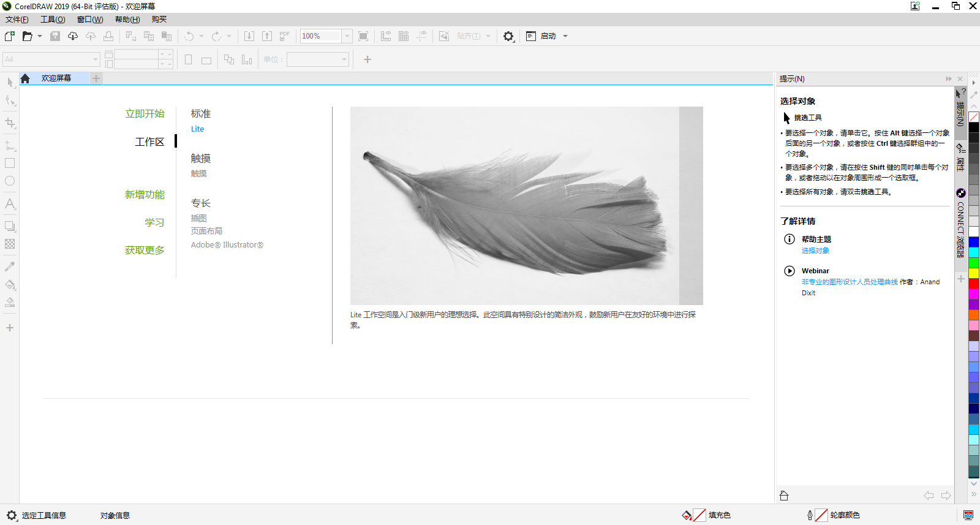Select the Drop Shadow tool in toolbox
Viewport: 980px width, 525px height.
coord(10,227)
